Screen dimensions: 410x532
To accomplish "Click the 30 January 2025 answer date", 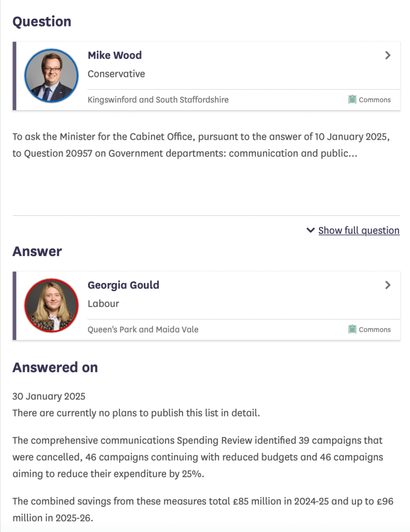I will tap(49, 396).
